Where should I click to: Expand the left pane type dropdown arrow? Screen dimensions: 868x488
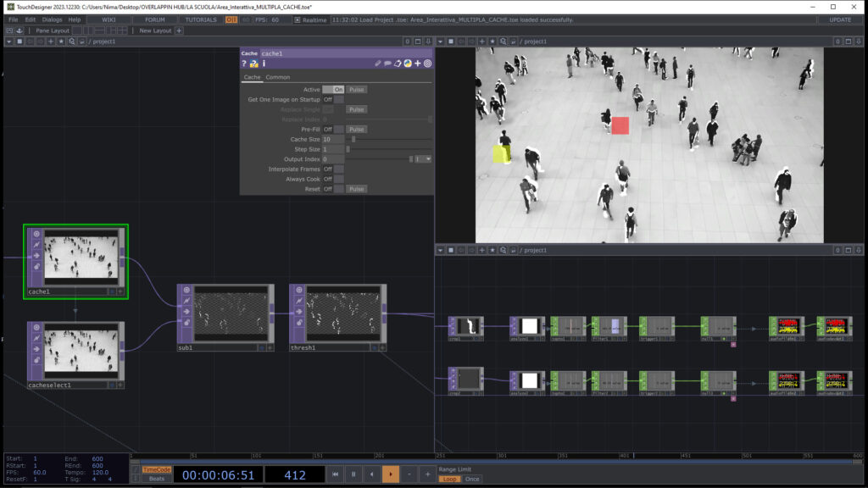click(8, 41)
